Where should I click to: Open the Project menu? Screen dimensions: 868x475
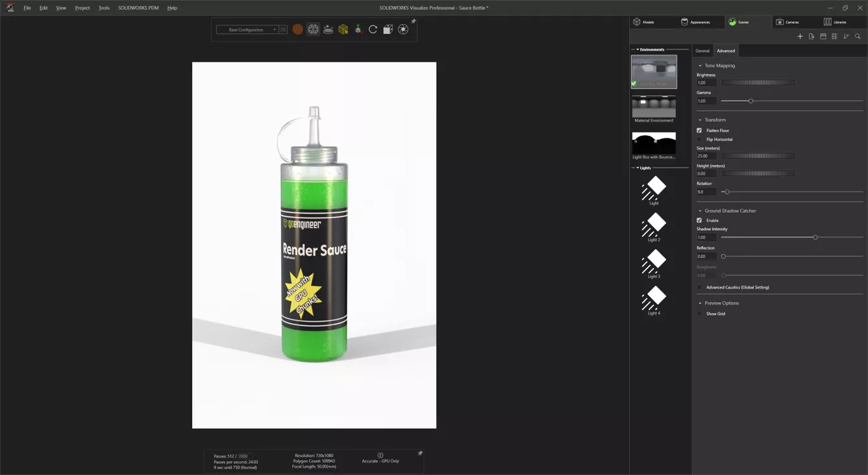point(82,8)
